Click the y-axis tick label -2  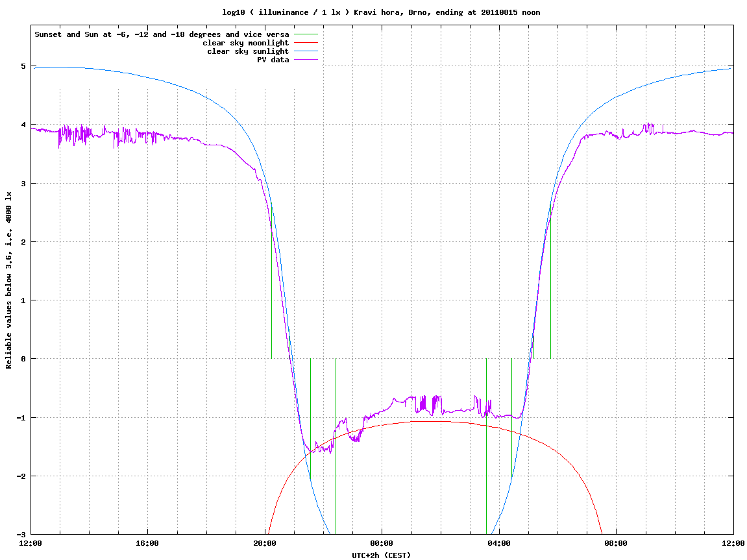coord(21,476)
